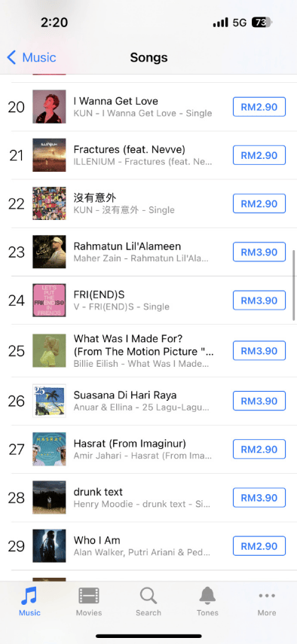Open Suasana Di Hari Raya album artwork
This screenshot has width=297, height=644.
[x=49, y=401]
